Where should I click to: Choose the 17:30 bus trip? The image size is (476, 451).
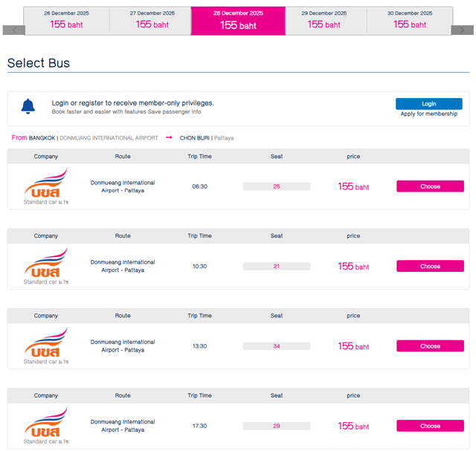click(430, 426)
